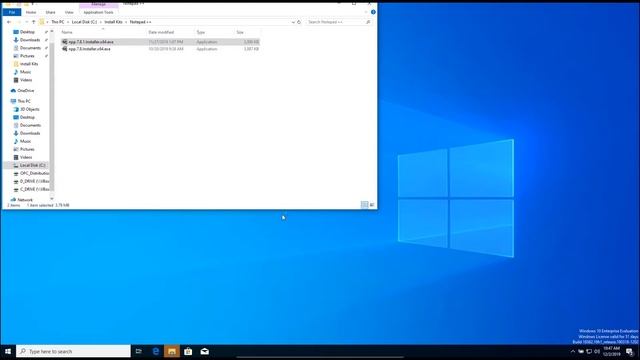640x360 pixels.
Task: Open the C_DRIVE network drive
Action: [x=34, y=189]
